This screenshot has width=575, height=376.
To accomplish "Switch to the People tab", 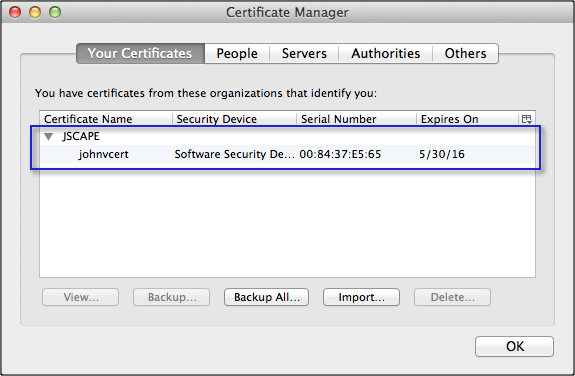I will (x=237, y=54).
